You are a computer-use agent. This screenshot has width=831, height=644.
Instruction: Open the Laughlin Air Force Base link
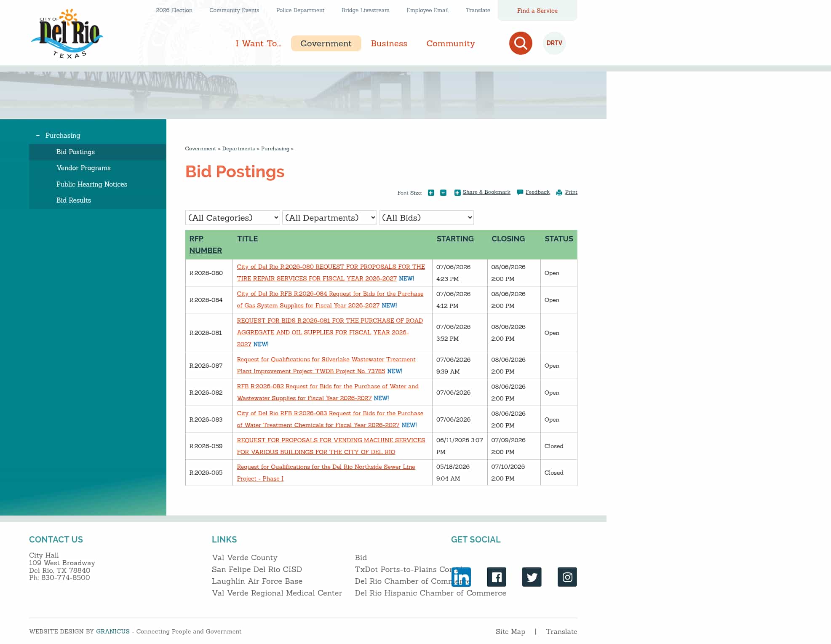click(257, 581)
